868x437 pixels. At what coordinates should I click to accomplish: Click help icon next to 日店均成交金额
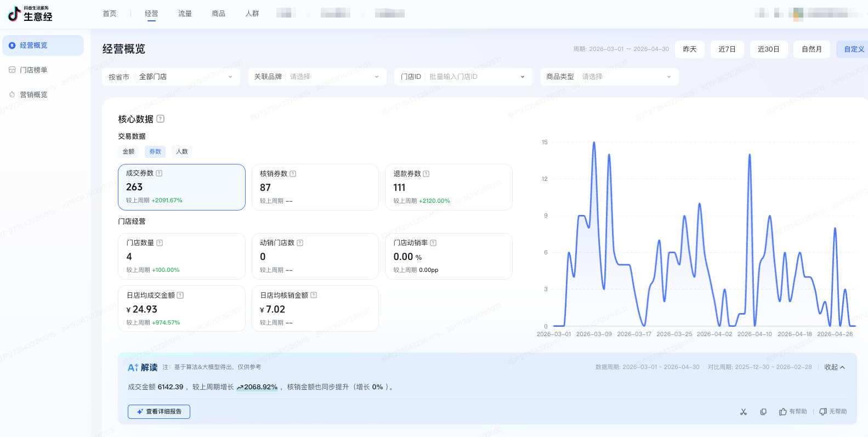(180, 296)
